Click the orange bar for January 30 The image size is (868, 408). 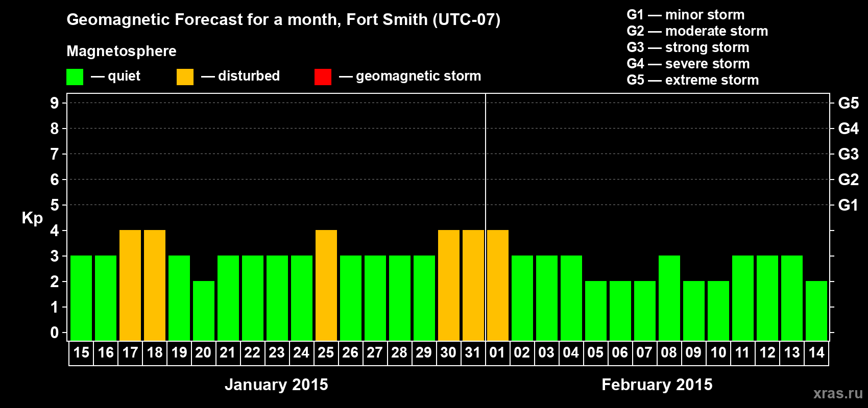449,285
